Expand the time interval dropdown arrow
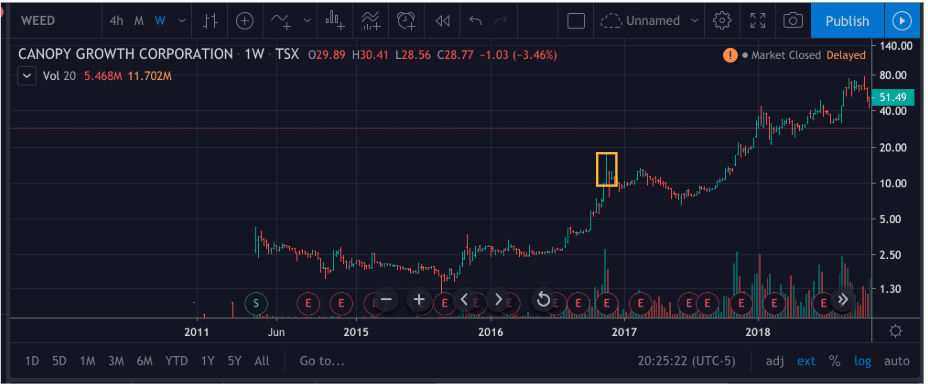928x384 pixels. (x=182, y=21)
